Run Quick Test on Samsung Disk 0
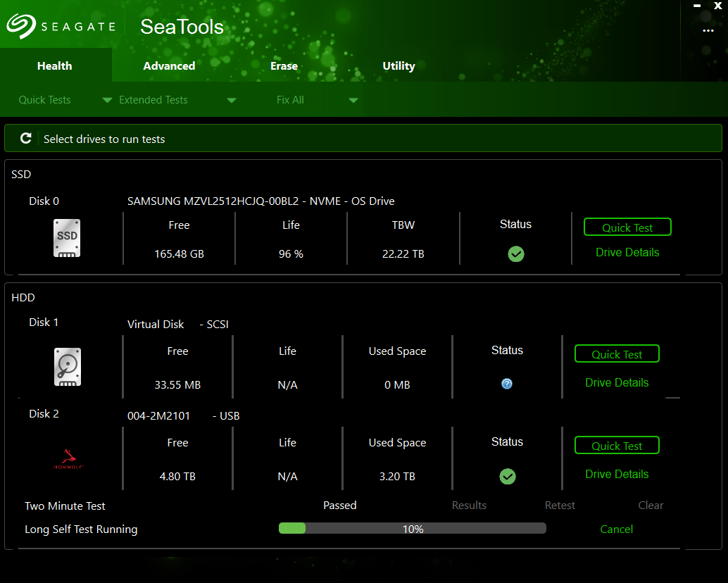Screen dimensions: 728x583 point(627,227)
